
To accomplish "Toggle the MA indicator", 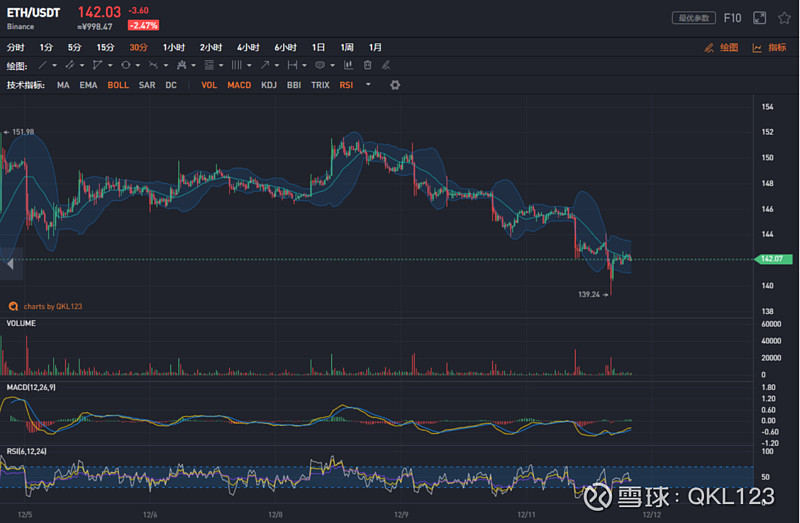I will click(x=63, y=85).
